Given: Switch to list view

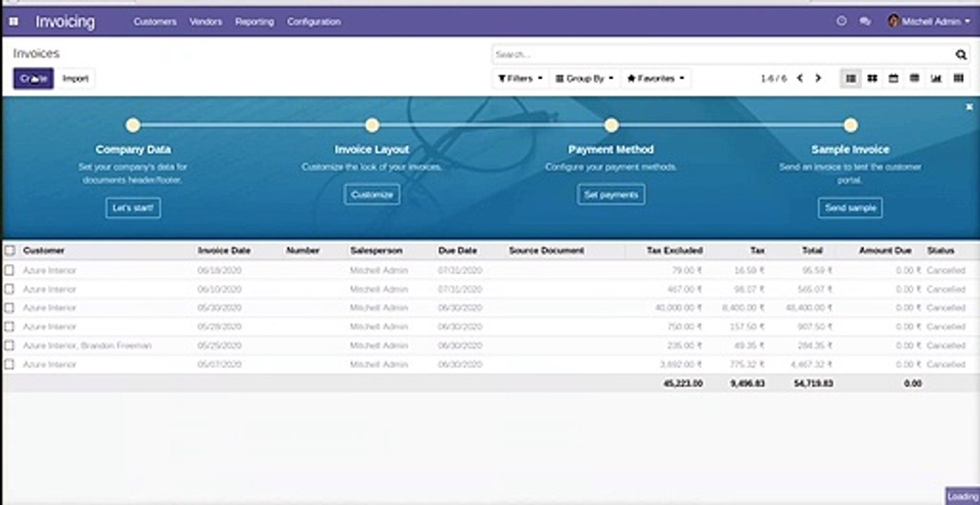Looking at the screenshot, I should [851, 79].
